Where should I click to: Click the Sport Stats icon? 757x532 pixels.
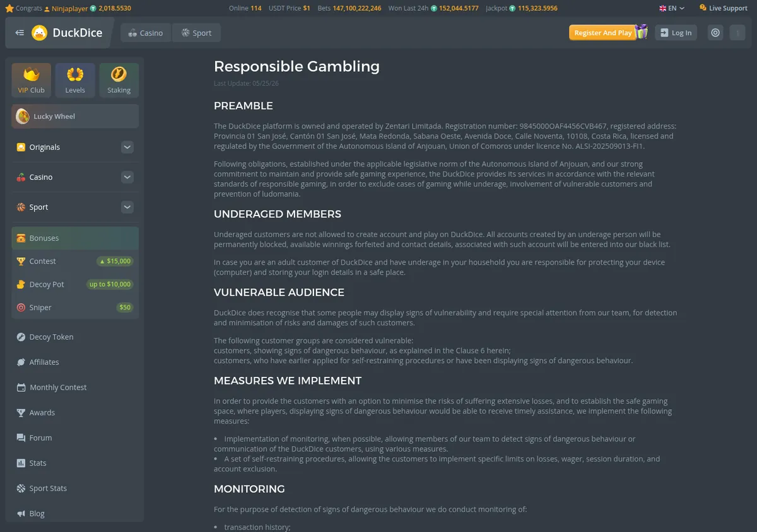coord(21,488)
